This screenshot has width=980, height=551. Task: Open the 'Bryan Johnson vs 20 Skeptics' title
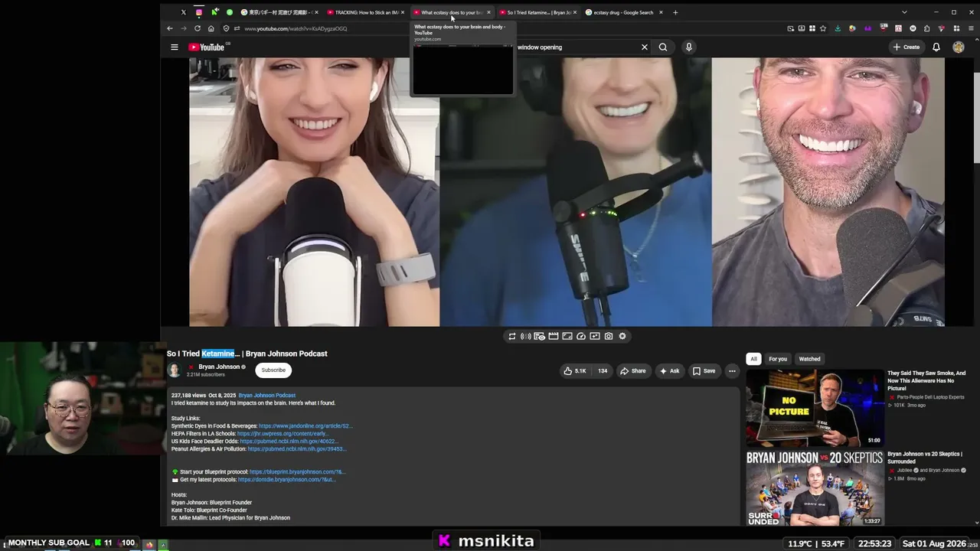click(925, 458)
